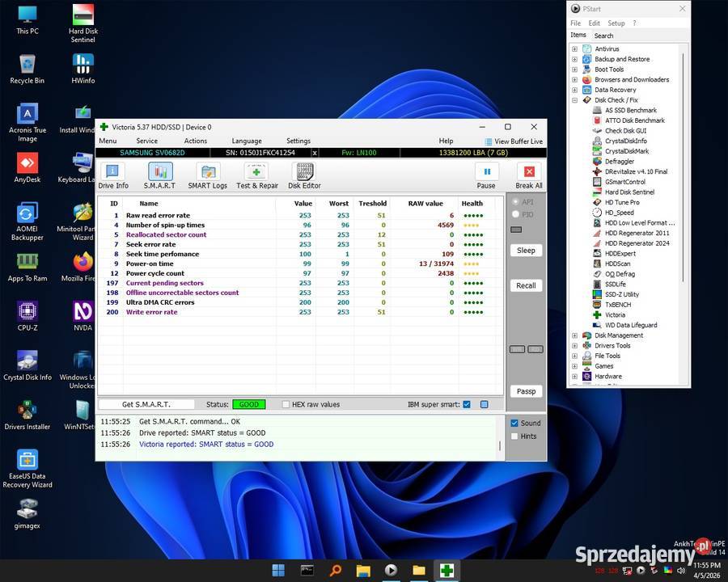Open SMART Logs in Victoria toolbar

pos(208,175)
